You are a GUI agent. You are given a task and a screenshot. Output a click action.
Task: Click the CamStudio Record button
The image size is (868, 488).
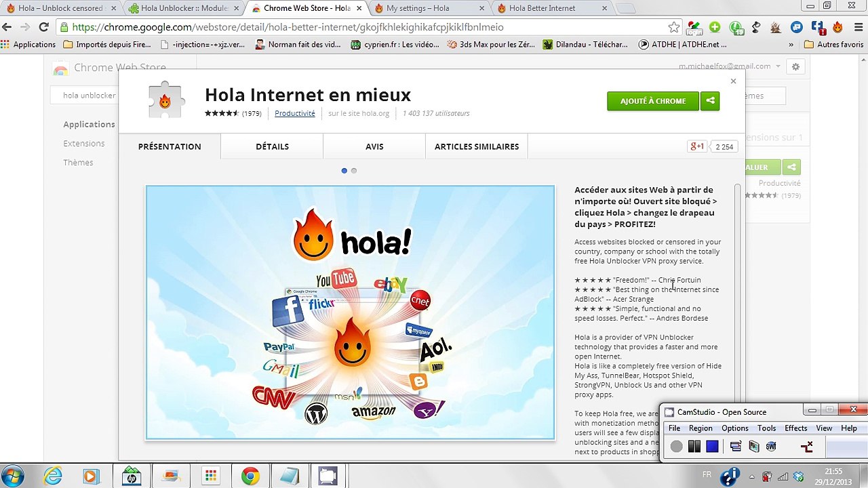pos(676,446)
